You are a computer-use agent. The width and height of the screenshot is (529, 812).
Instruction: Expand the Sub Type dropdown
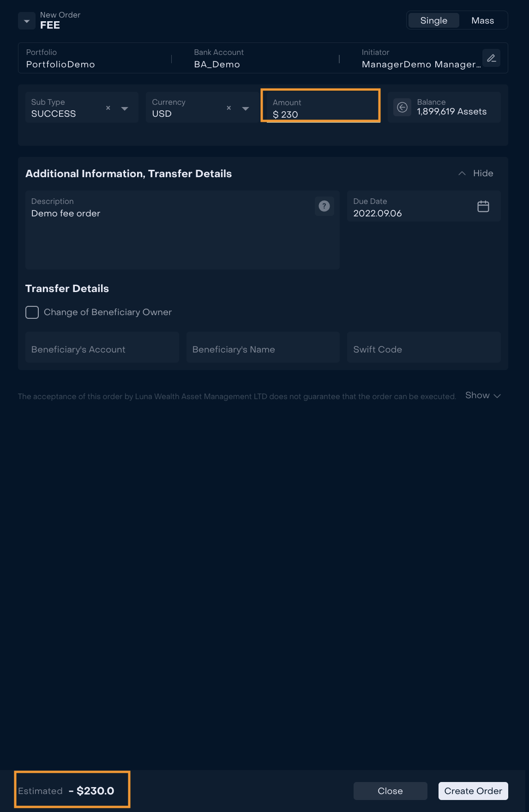[125, 108]
